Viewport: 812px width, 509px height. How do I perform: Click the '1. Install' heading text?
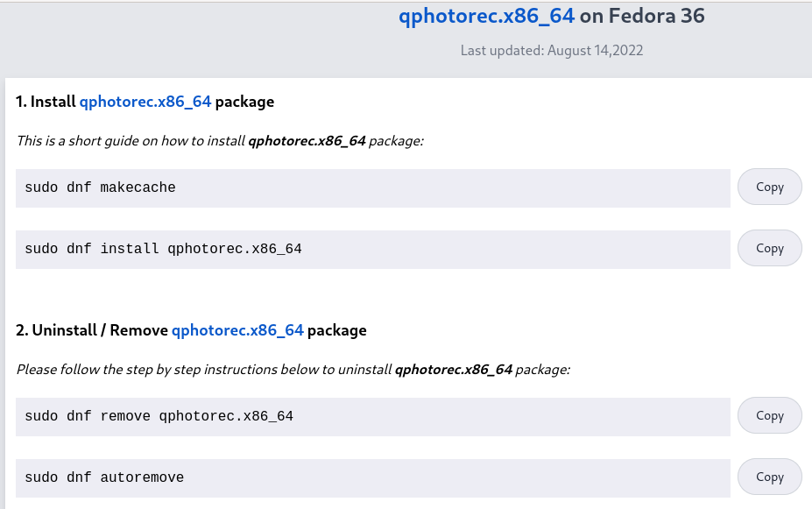(46, 102)
